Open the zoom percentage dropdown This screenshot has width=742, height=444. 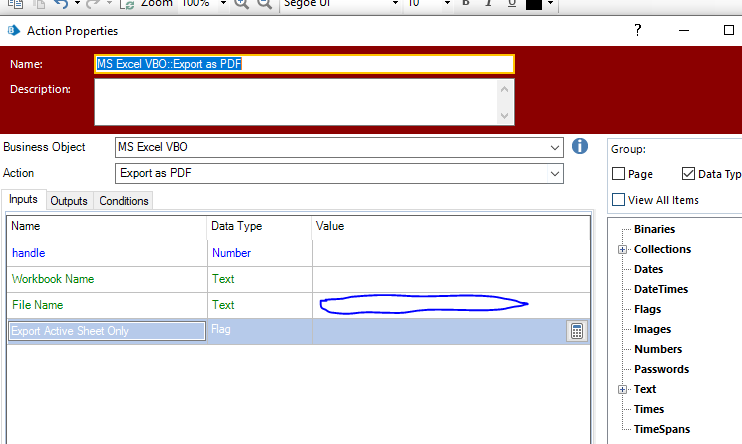pyautogui.click(x=223, y=3)
